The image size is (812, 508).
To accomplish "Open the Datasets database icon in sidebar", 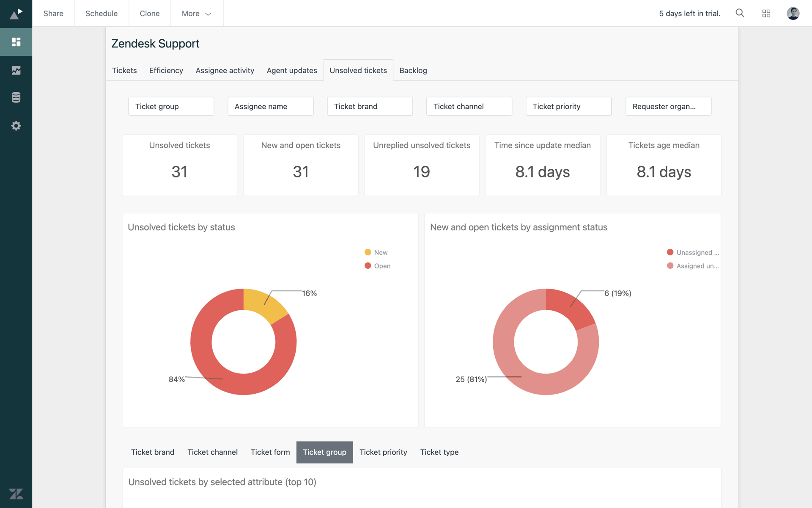I will coord(16,97).
